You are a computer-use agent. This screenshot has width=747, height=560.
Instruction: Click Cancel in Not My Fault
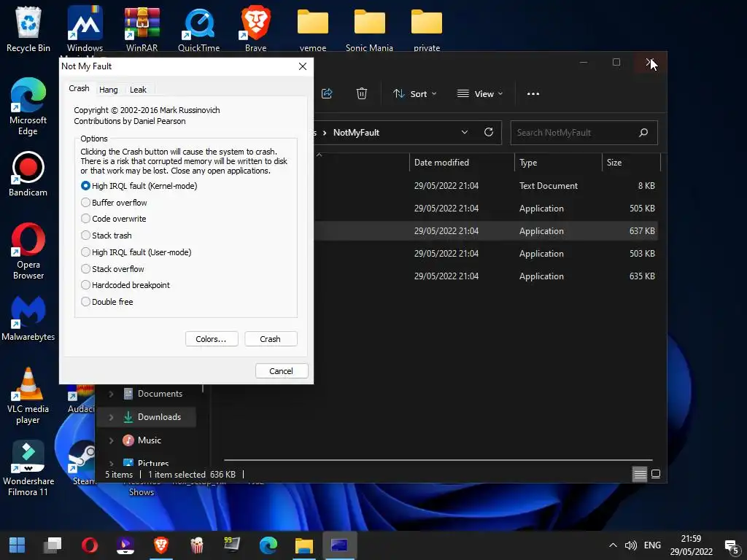(282, 371)
